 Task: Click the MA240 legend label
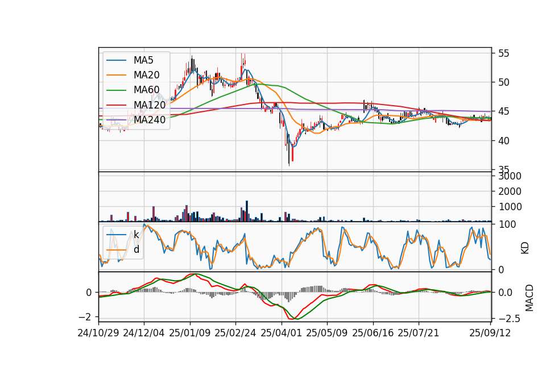coord(150,120)
